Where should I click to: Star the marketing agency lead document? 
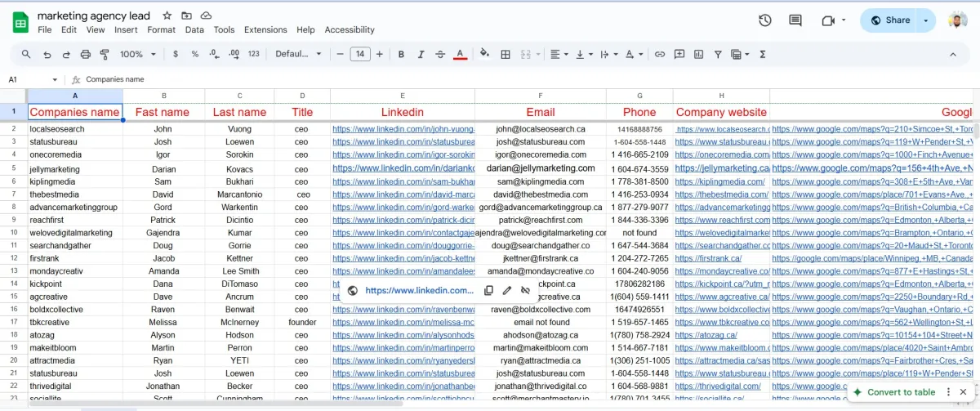coord(167,16)
